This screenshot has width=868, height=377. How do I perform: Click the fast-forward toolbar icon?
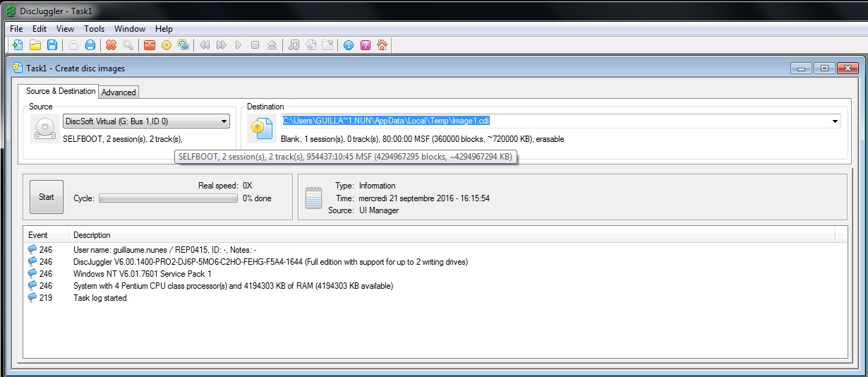coord(222,45)
